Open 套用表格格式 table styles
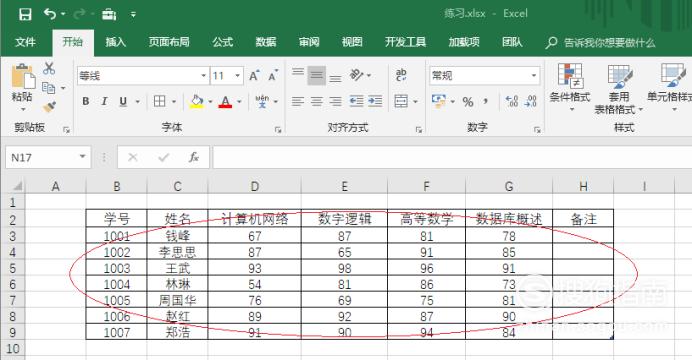The image size is (692, 360). pos(619,88)
